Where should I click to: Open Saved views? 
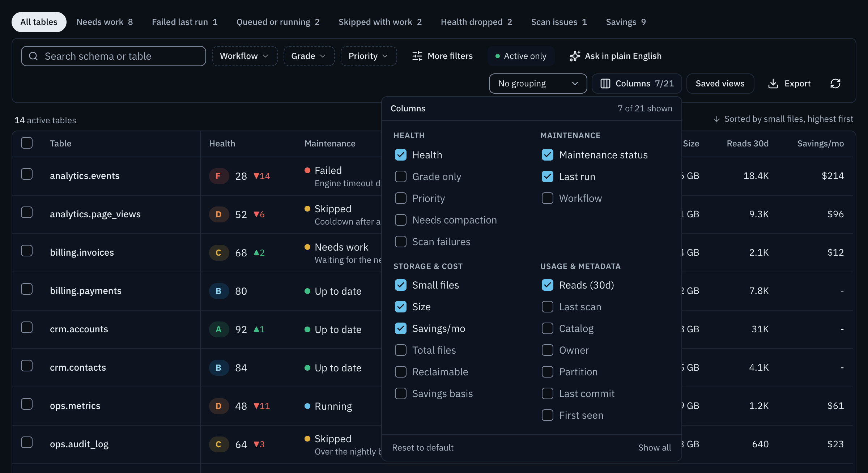click(720, 84)
